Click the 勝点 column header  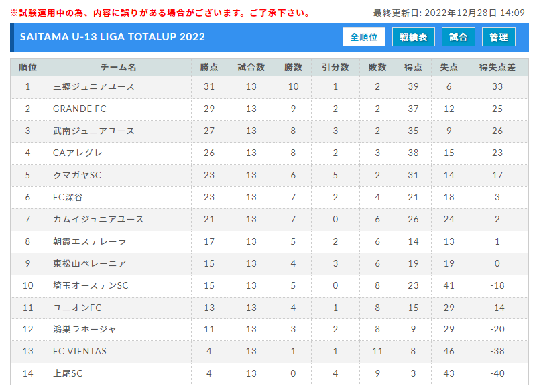(x=209, y=68)
